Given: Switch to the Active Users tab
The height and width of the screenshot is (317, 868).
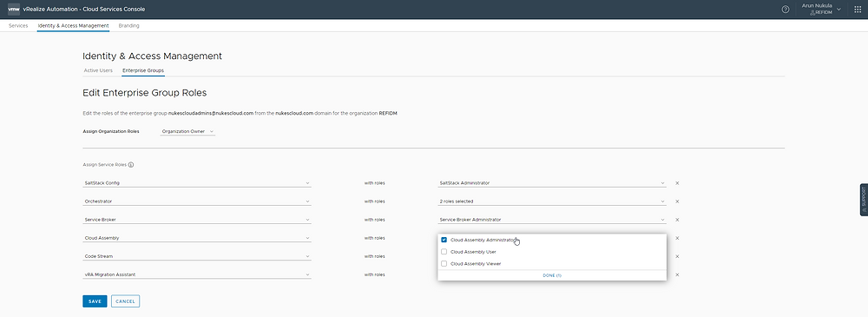Looking at the screenshot, I should (x=98, y=70).
